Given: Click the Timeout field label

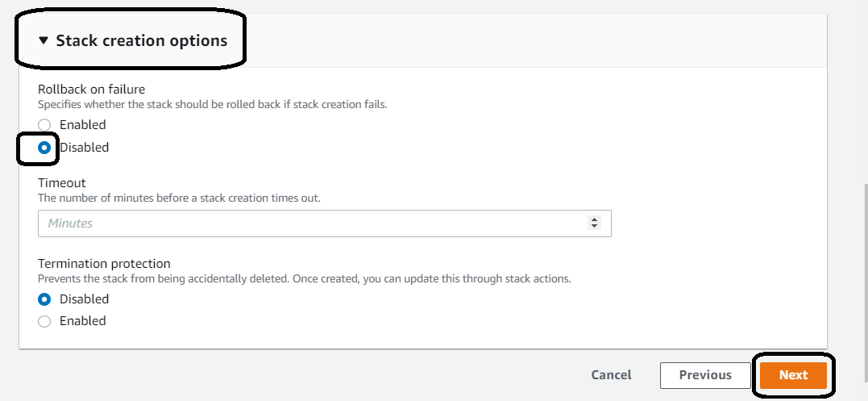Looking at the screenshot, I should pyautogui.click(x=62, y=183).
